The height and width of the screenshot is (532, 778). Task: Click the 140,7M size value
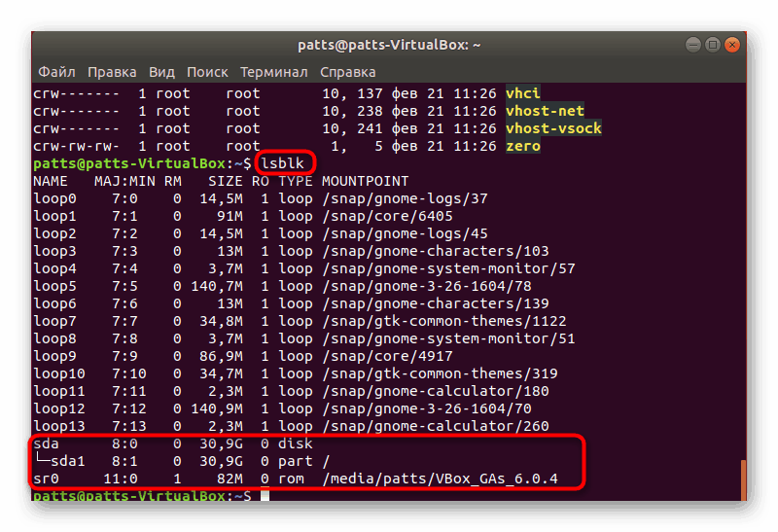(217, 286)
